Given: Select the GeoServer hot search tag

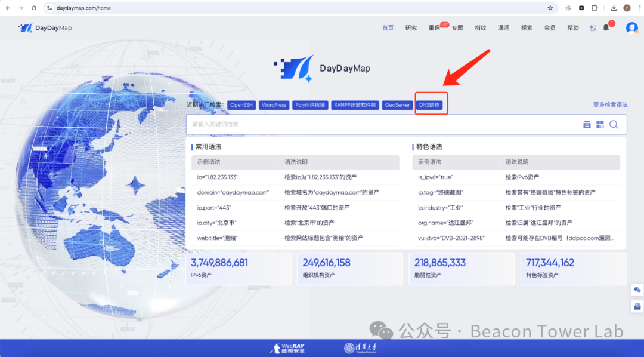Looking at the screenshot, I should coord(397,105).
